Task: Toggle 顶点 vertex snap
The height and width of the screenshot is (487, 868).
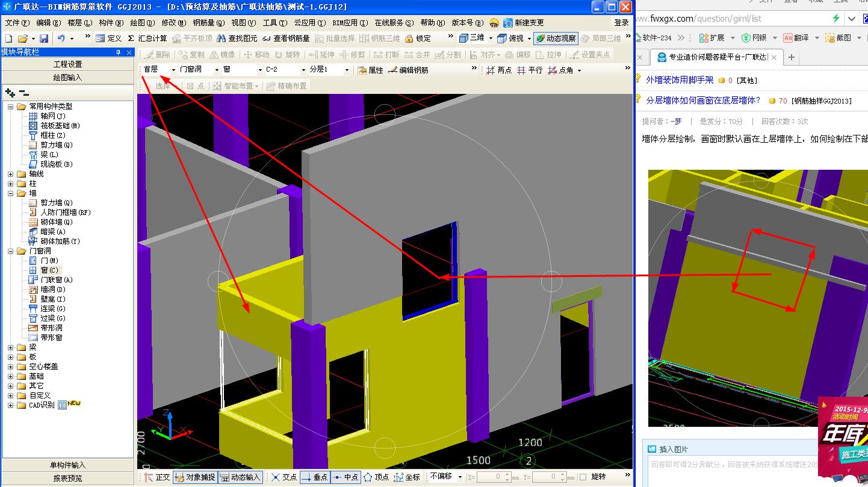Action: [x=376, y=477]
